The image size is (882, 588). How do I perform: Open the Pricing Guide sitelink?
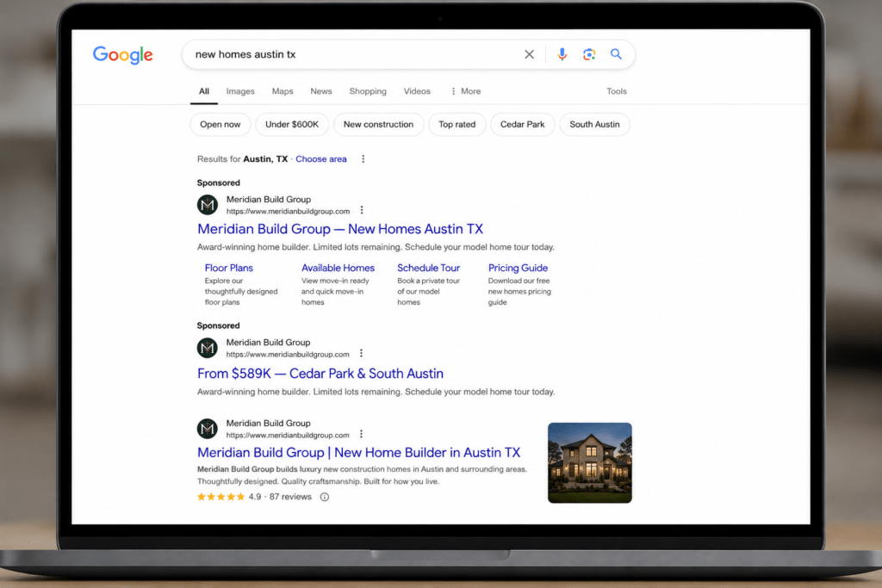click(518, 268)
